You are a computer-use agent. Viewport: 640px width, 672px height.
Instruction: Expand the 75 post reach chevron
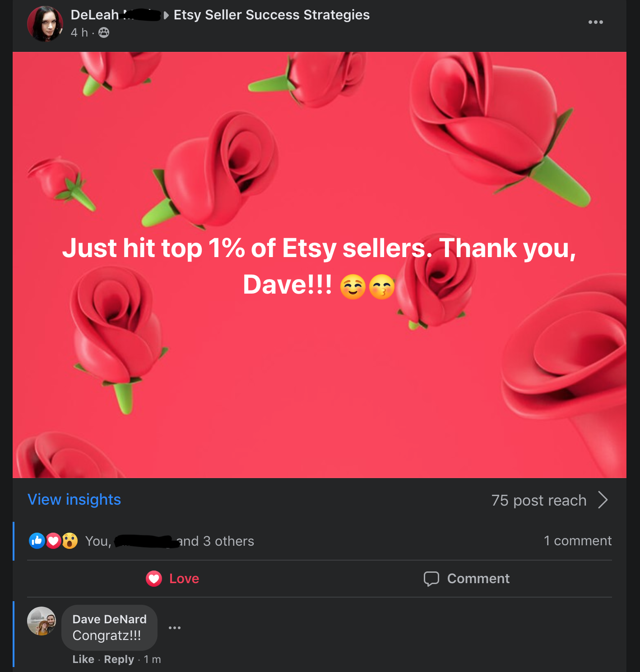[603, 500]
